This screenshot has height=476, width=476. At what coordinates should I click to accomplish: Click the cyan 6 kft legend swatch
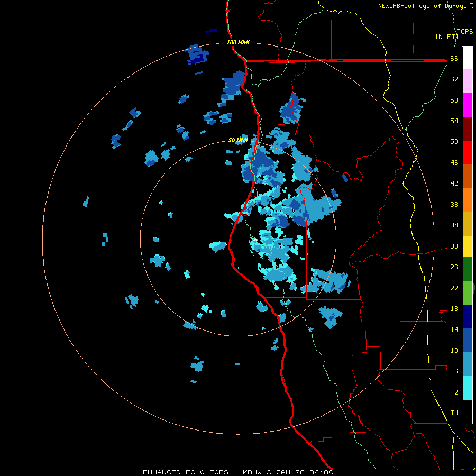coord(467,388)
